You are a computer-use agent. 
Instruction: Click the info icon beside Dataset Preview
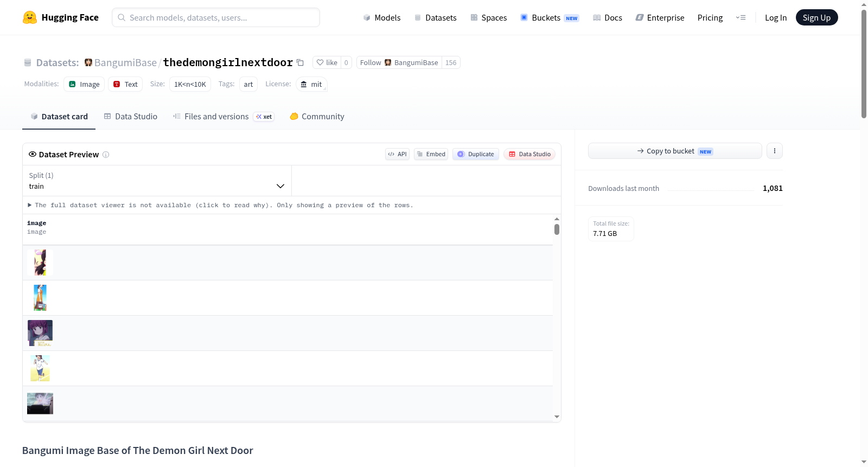click(106, 155)
